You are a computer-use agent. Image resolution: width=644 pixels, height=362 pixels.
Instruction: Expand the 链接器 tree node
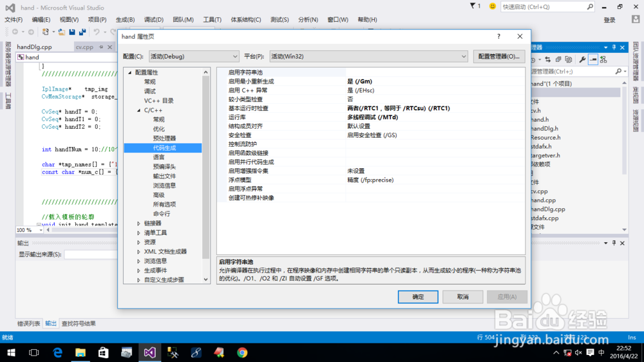point(139,223)
